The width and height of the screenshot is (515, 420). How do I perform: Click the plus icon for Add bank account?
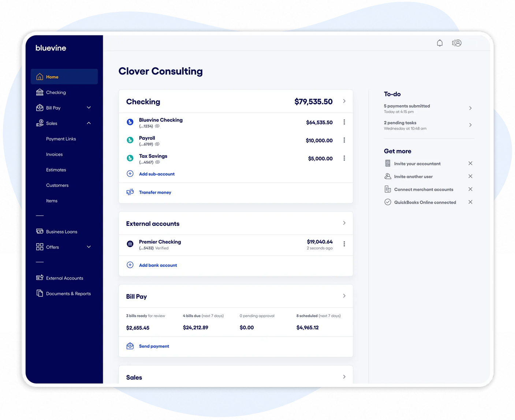pyautogui.click(x=130, y=265)
